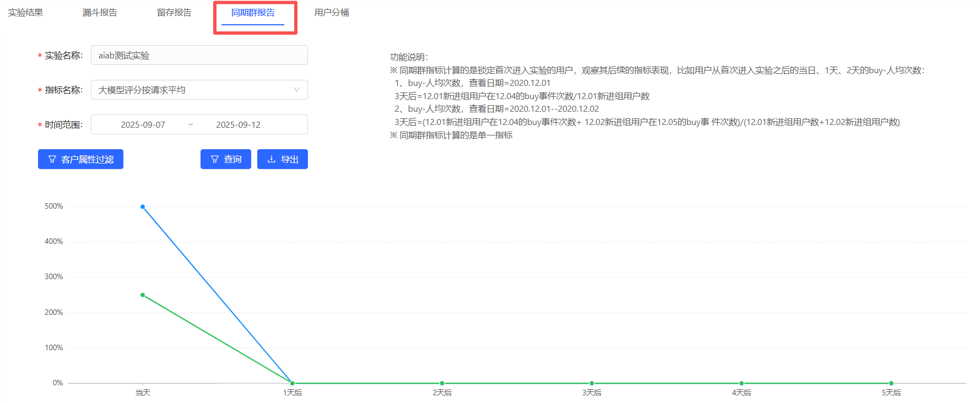Pick the end date 2025-09-12
The image size is (980, 403).
pyautogui.click(x=238, y=125)
